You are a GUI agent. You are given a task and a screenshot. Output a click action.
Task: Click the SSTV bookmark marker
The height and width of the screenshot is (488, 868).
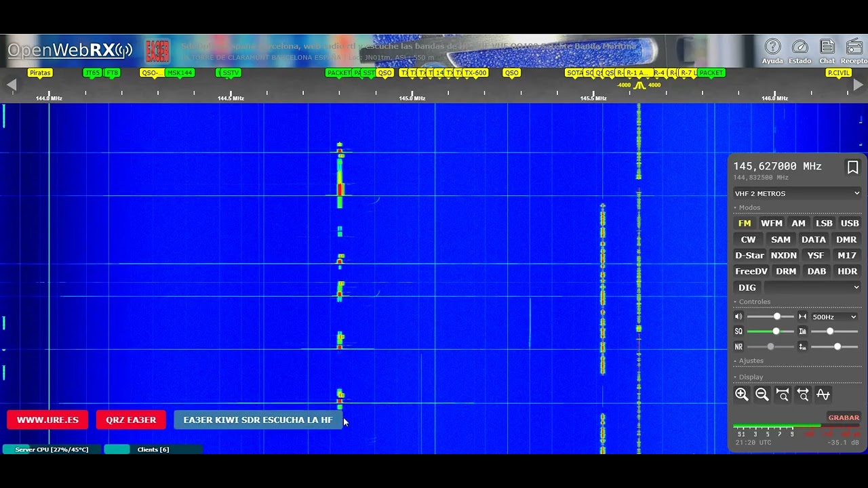[230, 73]
